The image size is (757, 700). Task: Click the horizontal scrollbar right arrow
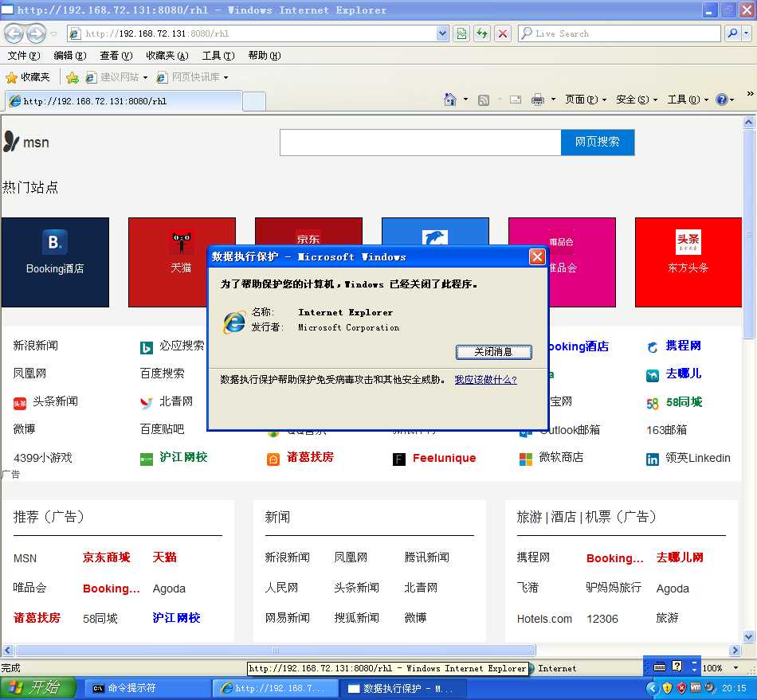(x=735, y=651)
